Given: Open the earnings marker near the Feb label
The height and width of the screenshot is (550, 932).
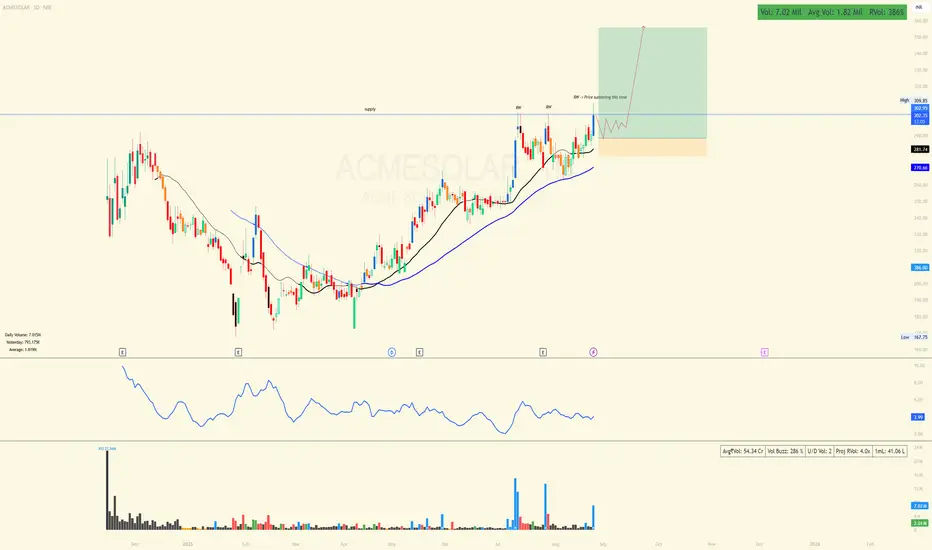Looking at the screenshot, I should 238,352.
